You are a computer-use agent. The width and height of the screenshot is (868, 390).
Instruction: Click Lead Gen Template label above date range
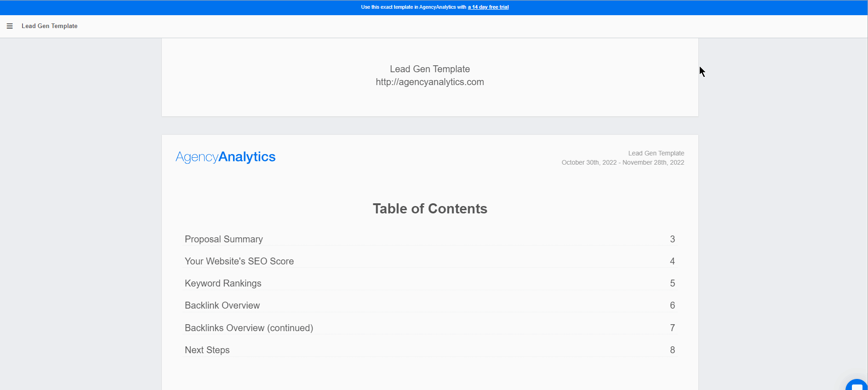click(x=656, y=153)
